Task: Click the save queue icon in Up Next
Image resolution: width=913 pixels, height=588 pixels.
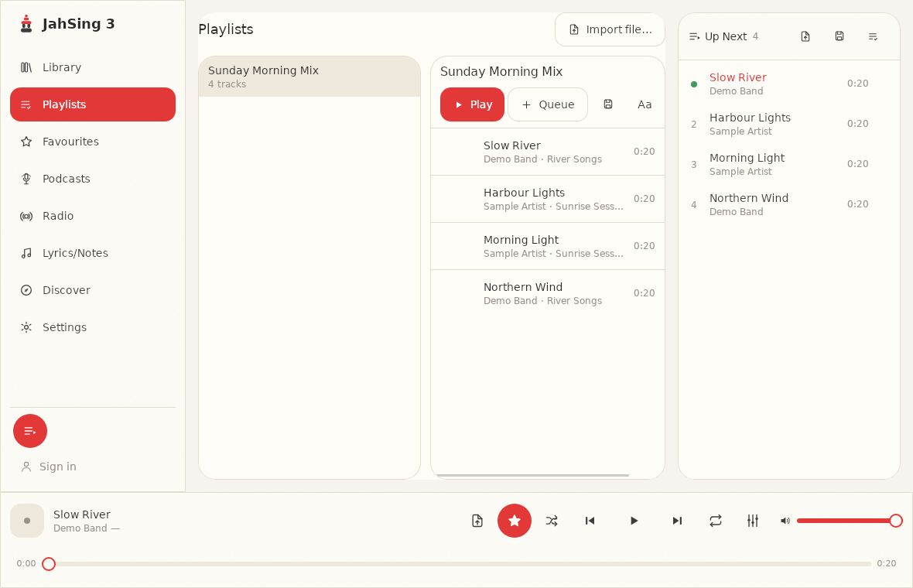Action: 839,36
